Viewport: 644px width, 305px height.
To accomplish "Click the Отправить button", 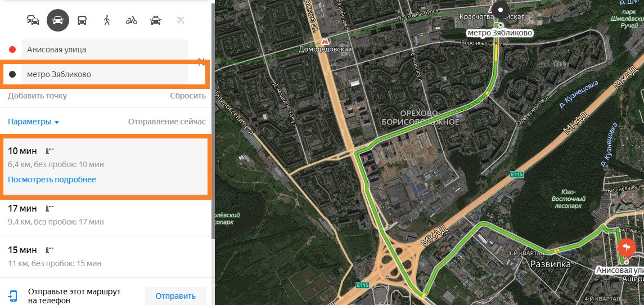I will pyautogui.click(x=175, y=296).
